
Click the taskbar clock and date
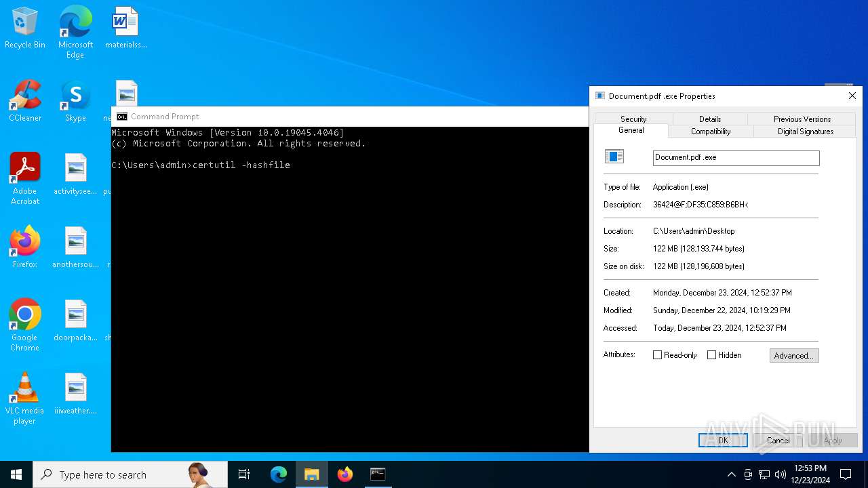tap(810, 474)
